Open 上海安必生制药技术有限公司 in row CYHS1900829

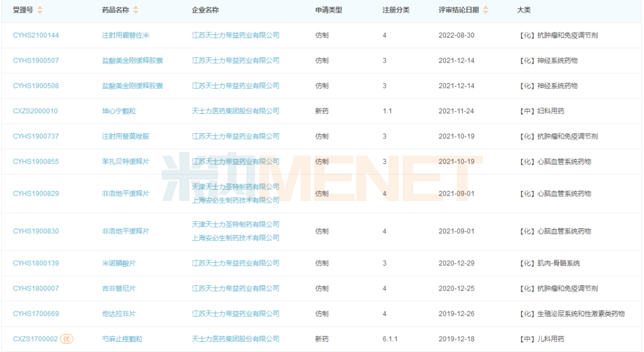[236, 200]
